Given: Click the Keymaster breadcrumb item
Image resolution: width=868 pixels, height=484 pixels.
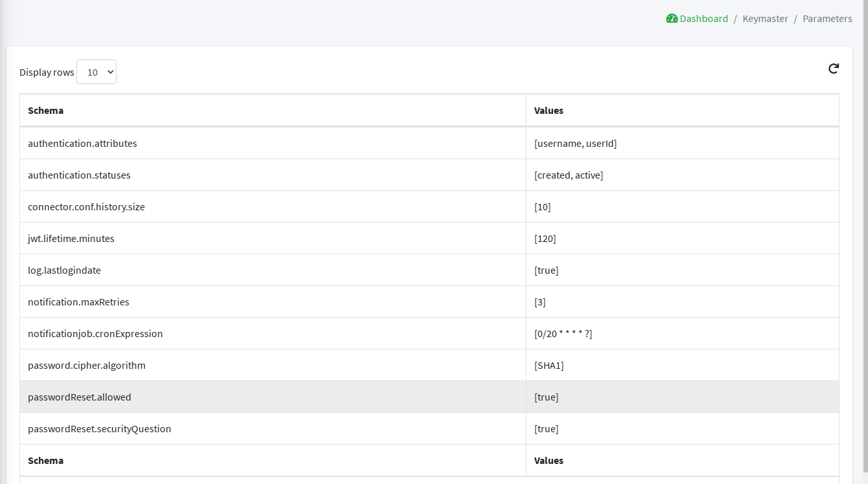Looking at the screenshot, I should (x=765, y=19).
